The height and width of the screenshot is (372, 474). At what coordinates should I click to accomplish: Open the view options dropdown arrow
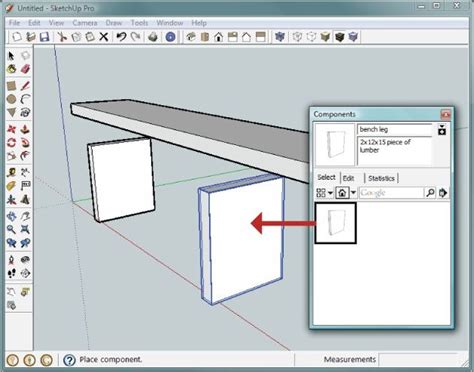(x=330, y=193)
